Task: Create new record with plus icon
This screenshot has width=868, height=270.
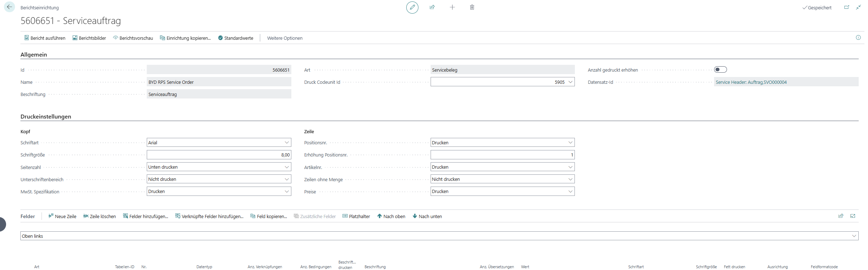Action: tap(452, 7)
